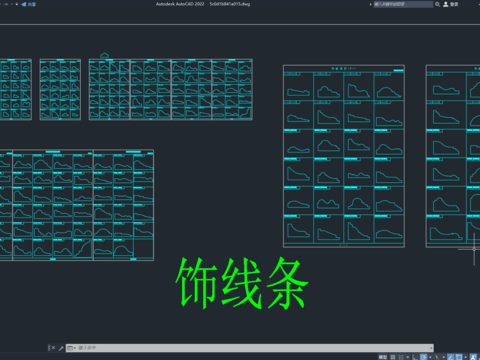The height and width of the screenshot is (360, 480).
Task: Toggle isometric drafting icon in status bar
Action: coord(437,357)
